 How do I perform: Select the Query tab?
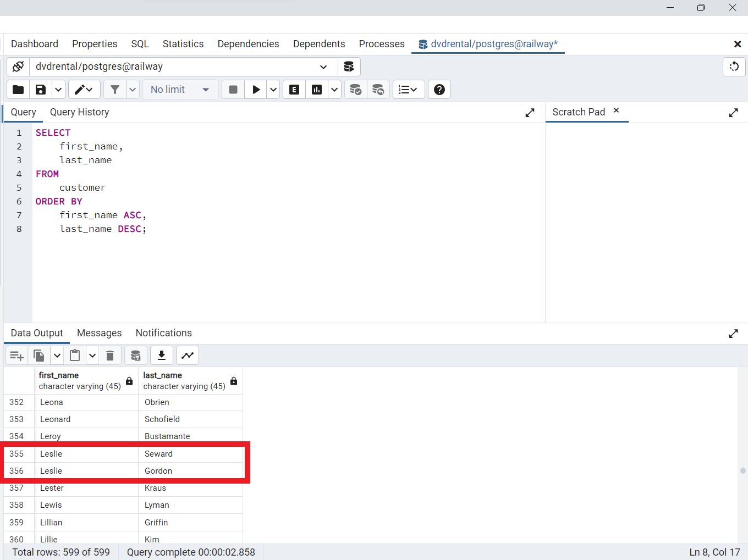pos(24,112)
